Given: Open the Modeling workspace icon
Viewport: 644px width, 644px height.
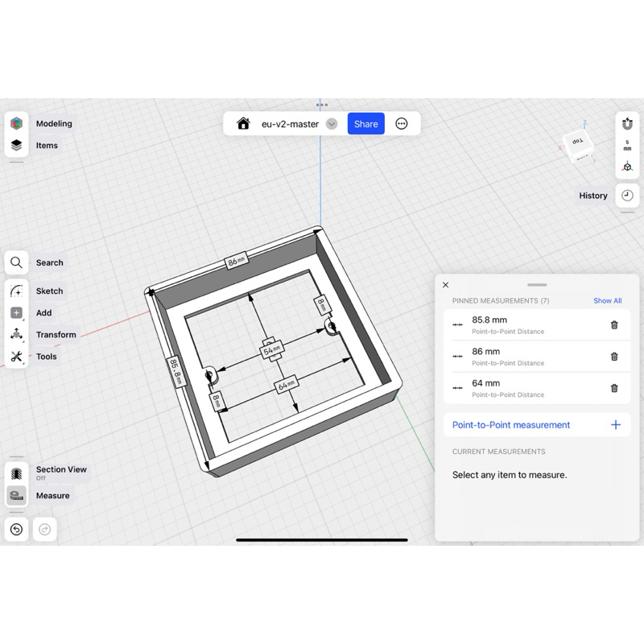Looking at the screenshot, I should [16, 123].
